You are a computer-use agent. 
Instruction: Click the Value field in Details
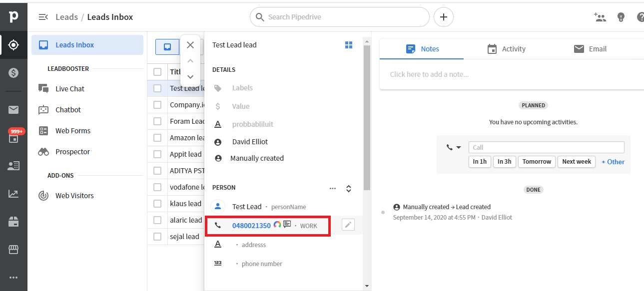240,106
